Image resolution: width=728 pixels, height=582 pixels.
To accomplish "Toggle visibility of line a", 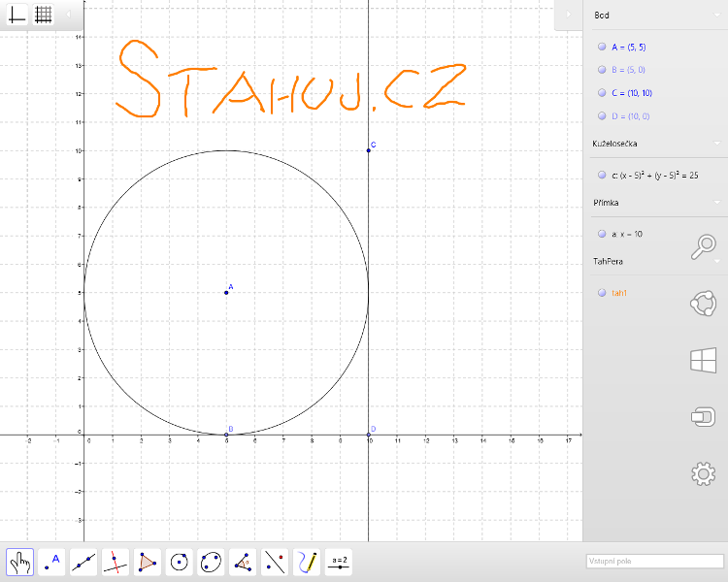I will (x=602, y=234).
